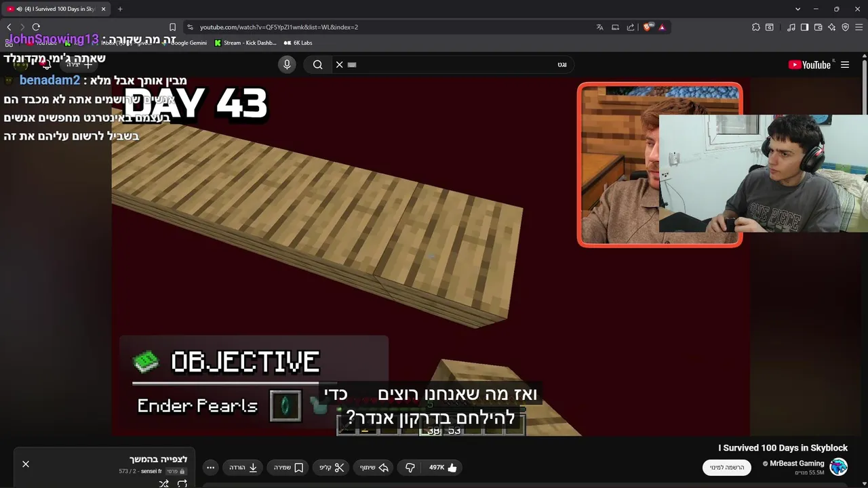Open Brave Shields lion icon
868x488 pixels.
click(647, 27)
